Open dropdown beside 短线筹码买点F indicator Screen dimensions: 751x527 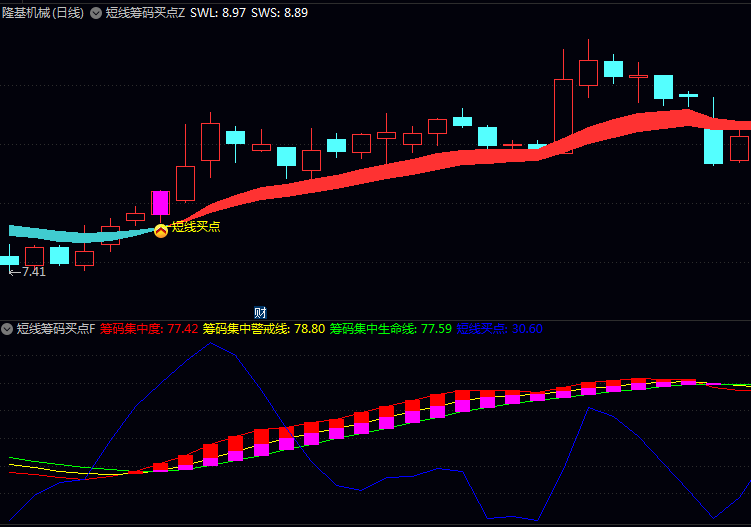point(7,329)
